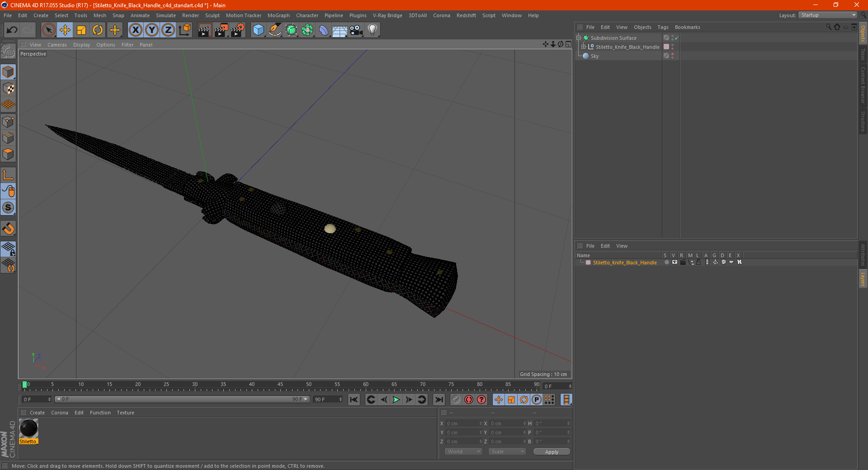868x470 pixels.
Task: Click the end frame 90 F stepper
Action: 340,399
